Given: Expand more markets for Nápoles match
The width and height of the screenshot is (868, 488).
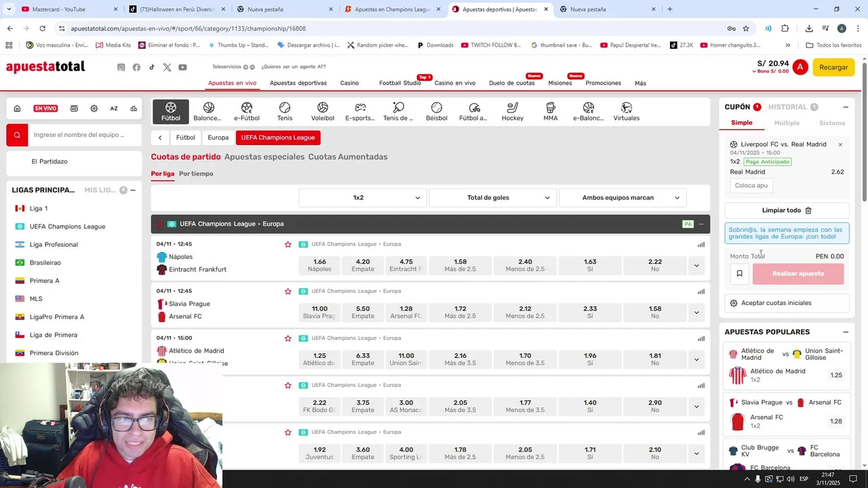Looking at the screenshot, I should click(696, 266).
